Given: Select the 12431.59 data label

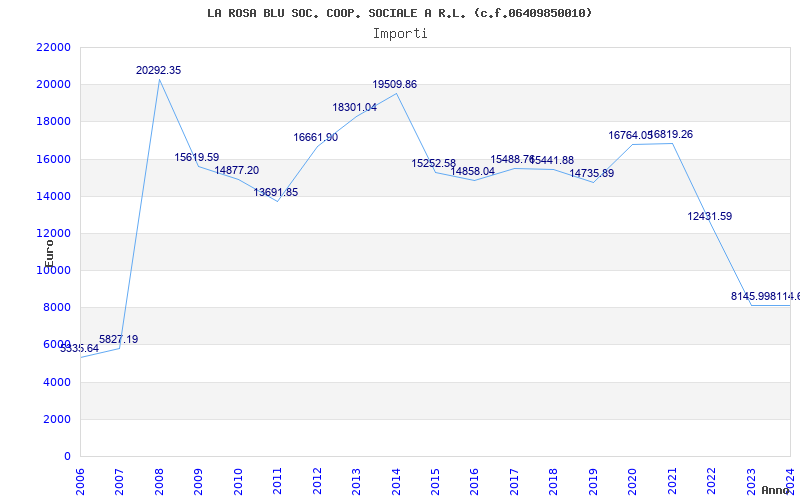Looking at the screenshot, I should (710, 216).
